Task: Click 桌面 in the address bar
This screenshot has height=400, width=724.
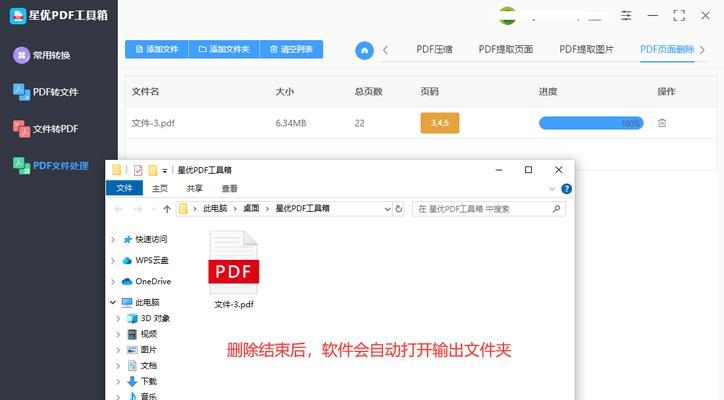Action: [251, 208]
